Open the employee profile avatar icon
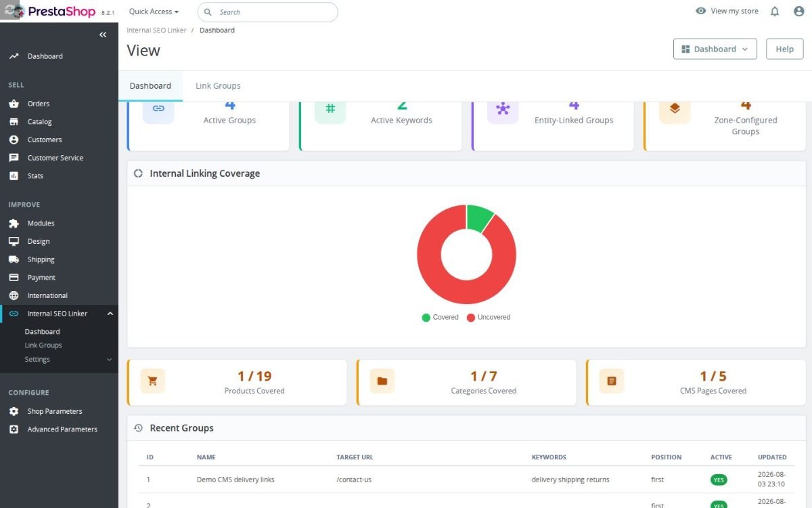 (798, 12)
